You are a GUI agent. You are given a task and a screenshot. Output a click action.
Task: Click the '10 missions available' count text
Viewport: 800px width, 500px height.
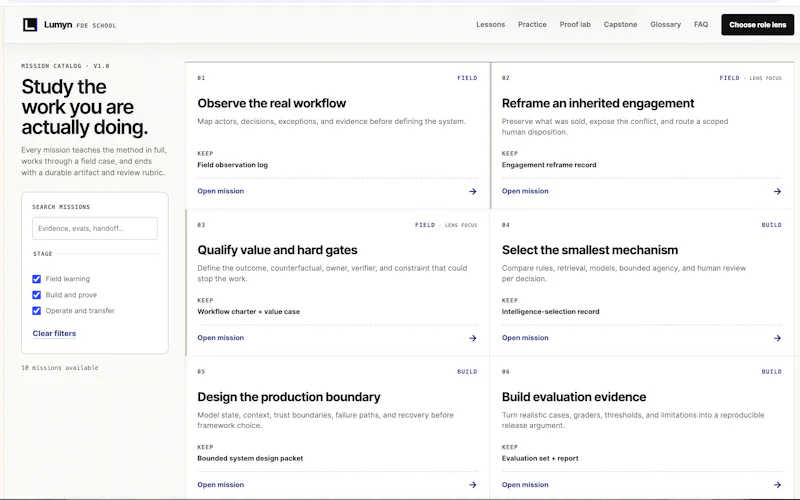60,368
